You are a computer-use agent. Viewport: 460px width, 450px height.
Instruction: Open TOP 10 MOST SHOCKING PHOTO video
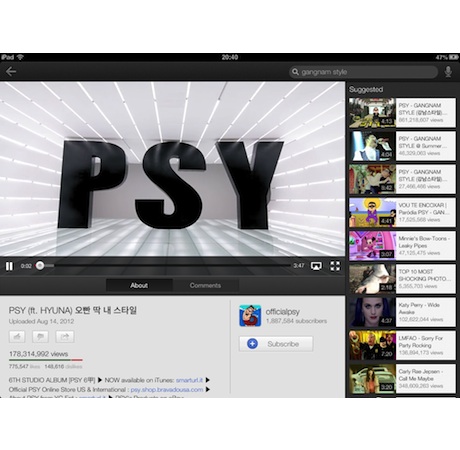[x=402, y=279]
